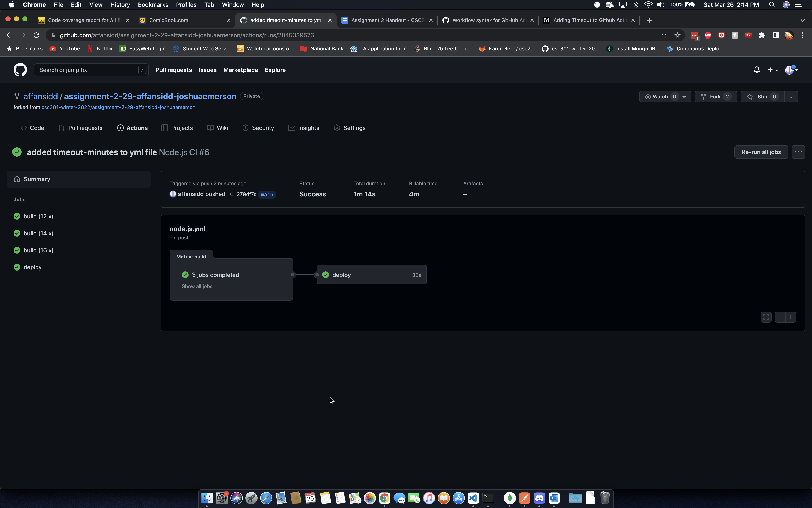Viewport: 812px width, 508px height.
Task: Zoom out the workflow graph
Action: coord(780,317)
